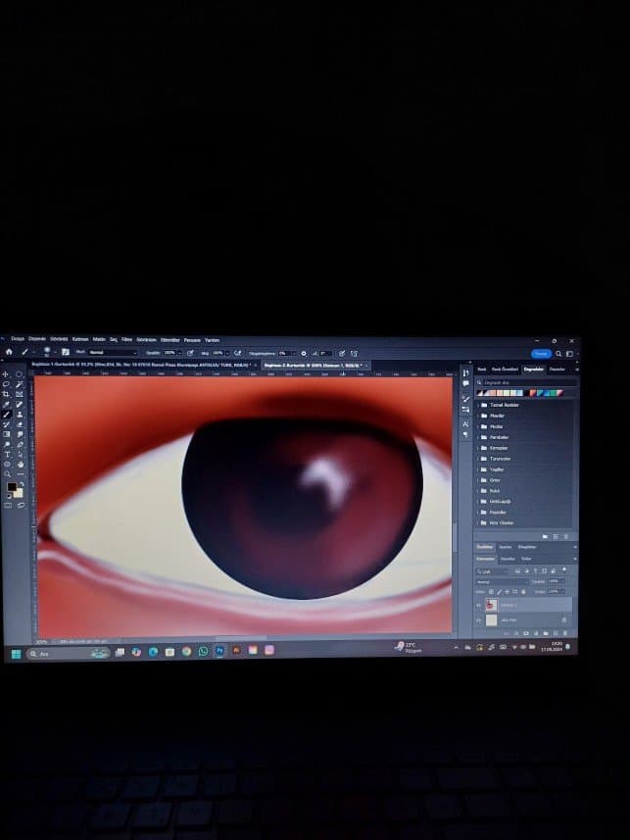Click the blue Share button
Viewport: 630px width, 840px height.
click(x=541, y=354)
